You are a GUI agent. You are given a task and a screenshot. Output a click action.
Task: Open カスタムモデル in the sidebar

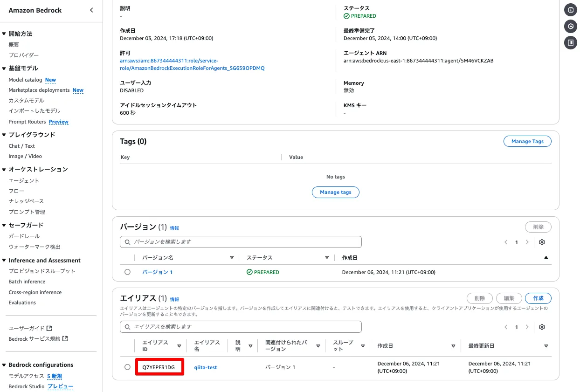click(x=26, y=100)
